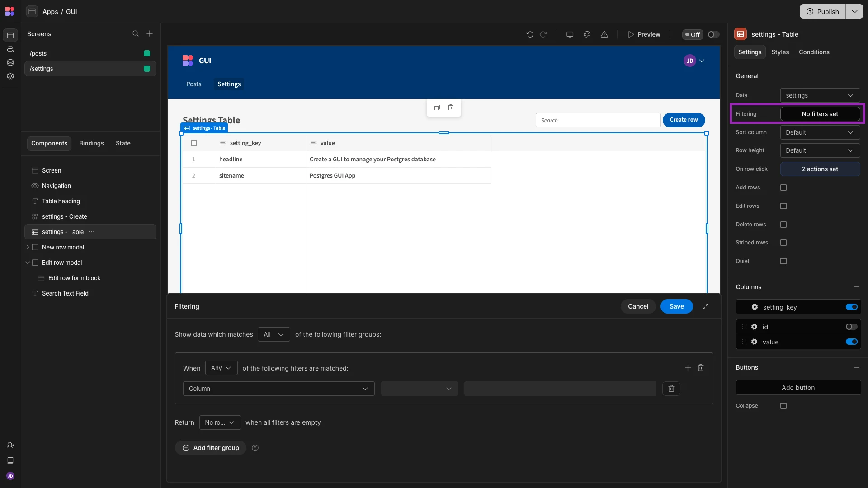This screenshot has height=488, width=868.
Task: Click the Publish button
Action: coord(823,11)
